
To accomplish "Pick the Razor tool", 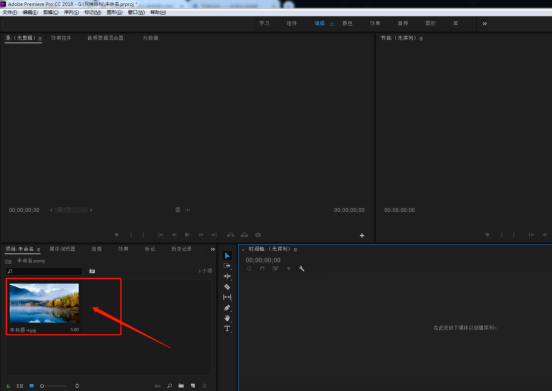I will (x=227, y=287).
